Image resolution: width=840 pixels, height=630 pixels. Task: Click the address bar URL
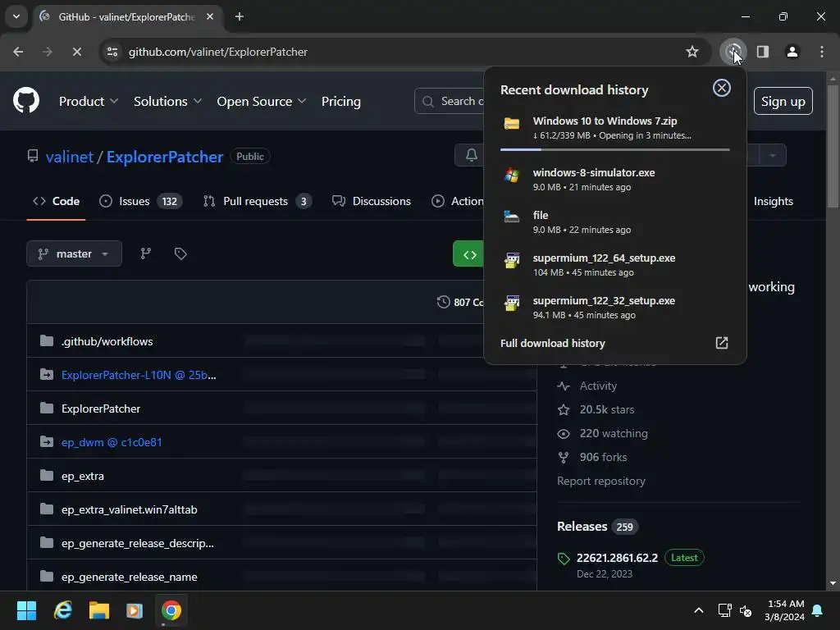[218, 52]
